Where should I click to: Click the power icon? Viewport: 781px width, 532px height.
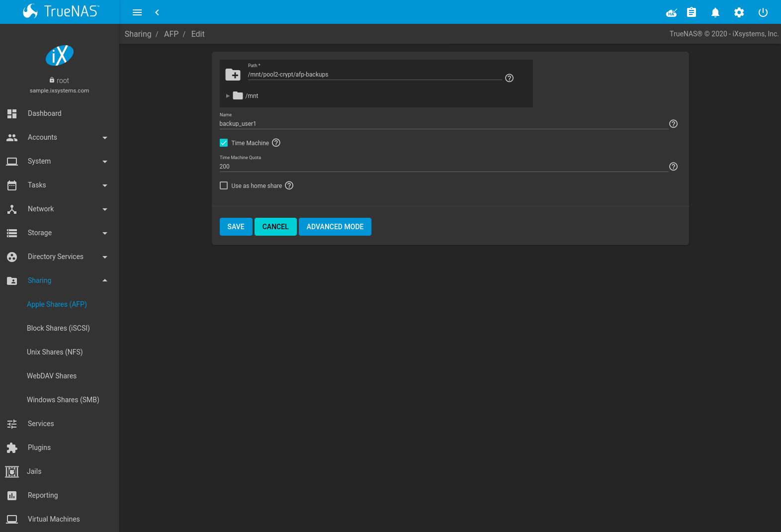763,12
